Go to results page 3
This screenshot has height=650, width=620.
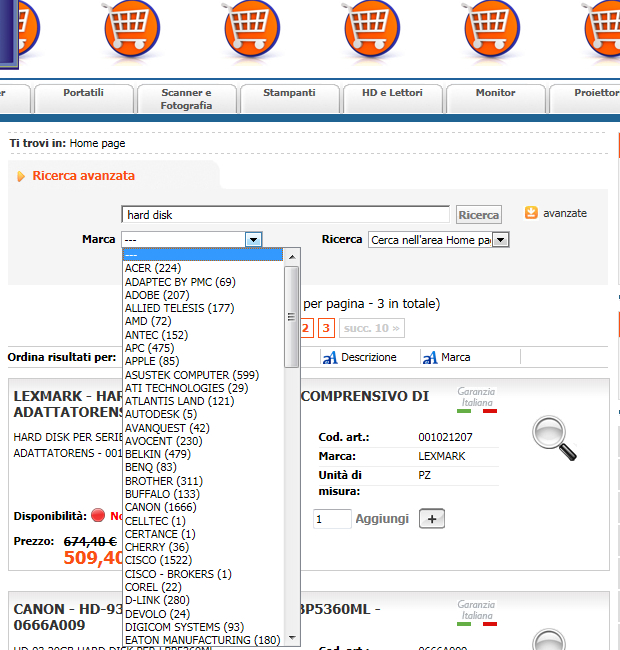[x=326, y=328]
